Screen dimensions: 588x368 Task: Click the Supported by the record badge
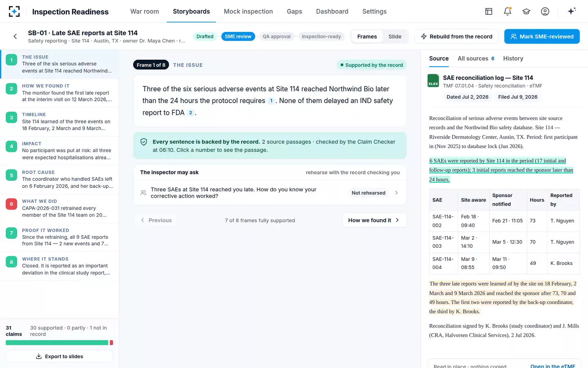(371, 65)
